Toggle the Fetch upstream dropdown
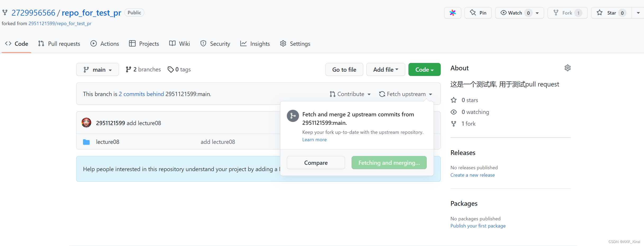 pos(406,94)
